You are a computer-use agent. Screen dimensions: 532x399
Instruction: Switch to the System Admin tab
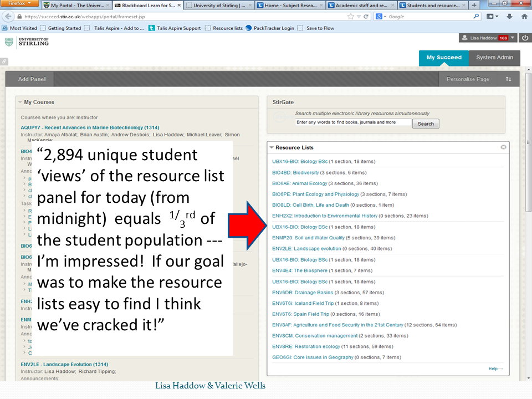coord(494,58)
